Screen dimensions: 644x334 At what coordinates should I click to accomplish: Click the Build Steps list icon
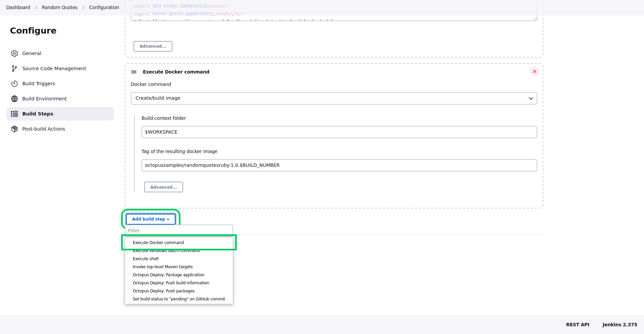(x=14, y=114)
